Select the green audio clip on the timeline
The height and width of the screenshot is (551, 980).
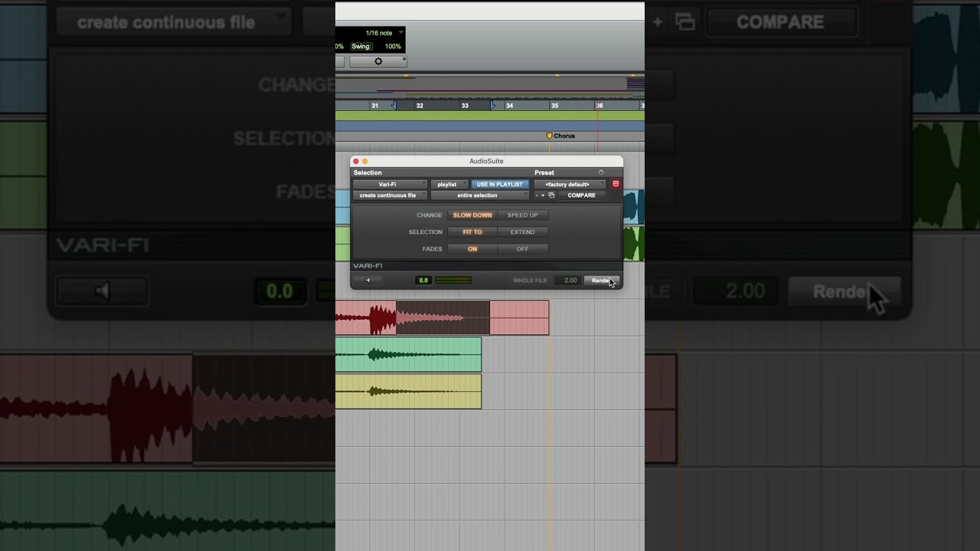coord(408,354)
